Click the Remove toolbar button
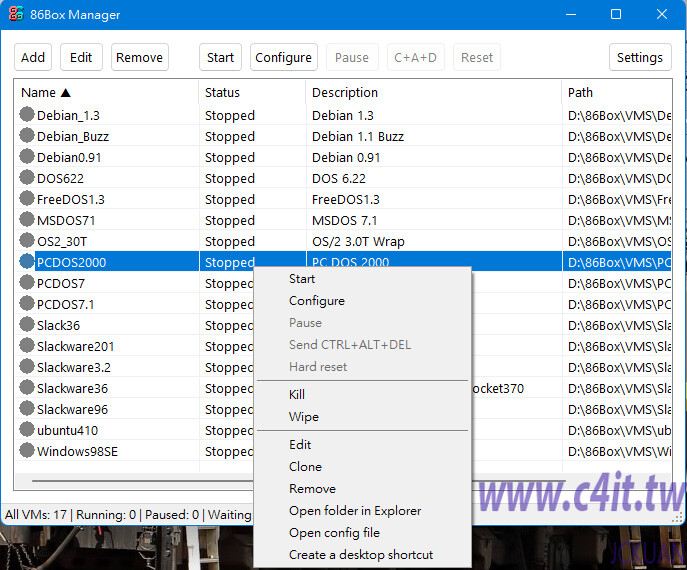 [x=139, y=57]
